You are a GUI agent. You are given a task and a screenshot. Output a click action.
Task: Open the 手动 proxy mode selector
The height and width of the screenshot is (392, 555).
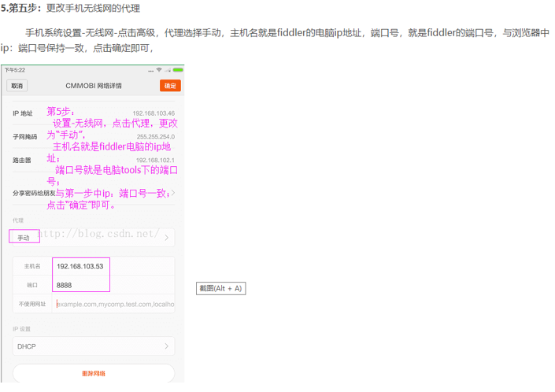point(94,237)
